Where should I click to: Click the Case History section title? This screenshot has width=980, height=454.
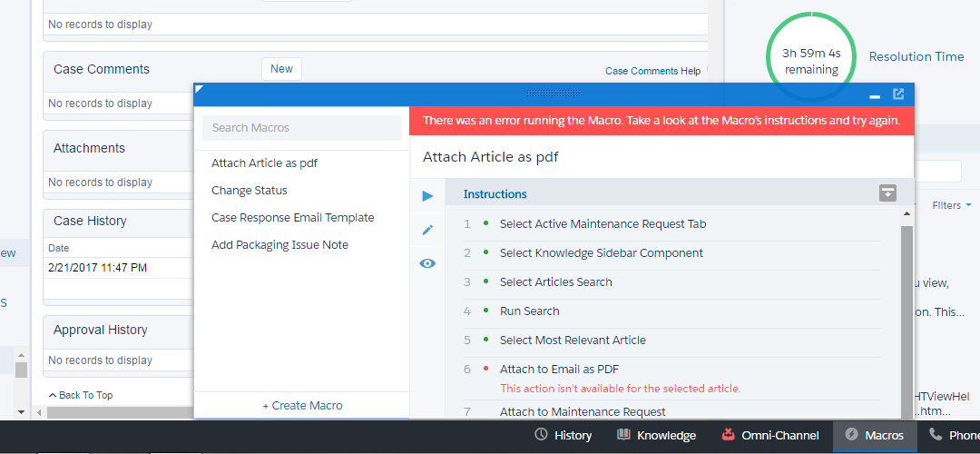click(x=90, y=221)
